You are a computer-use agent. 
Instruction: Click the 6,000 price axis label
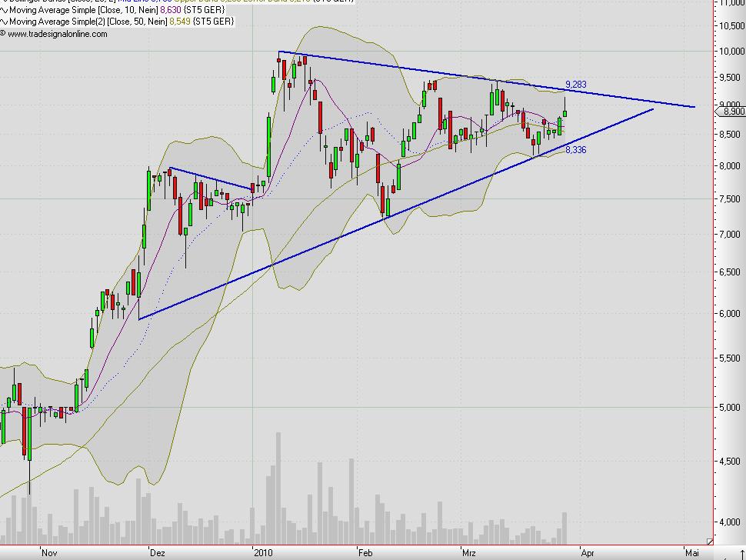(731, 314)
